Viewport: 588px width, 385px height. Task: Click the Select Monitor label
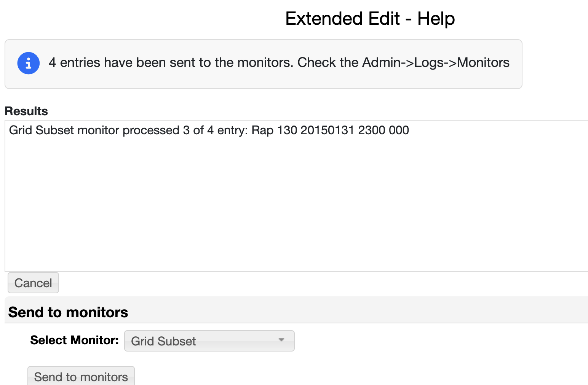click(75, 340)
